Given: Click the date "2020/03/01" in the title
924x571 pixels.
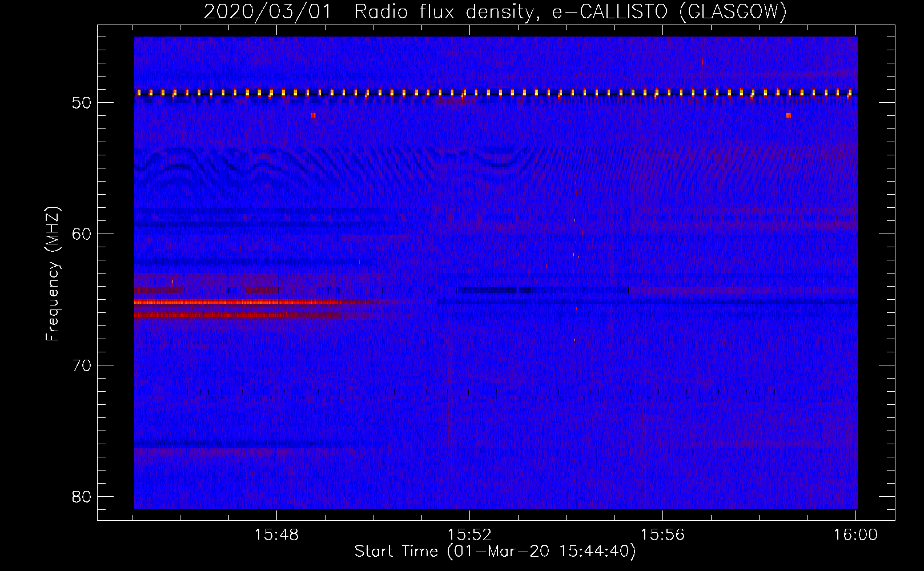Looking at the screenshot, I should coord(268,11).
